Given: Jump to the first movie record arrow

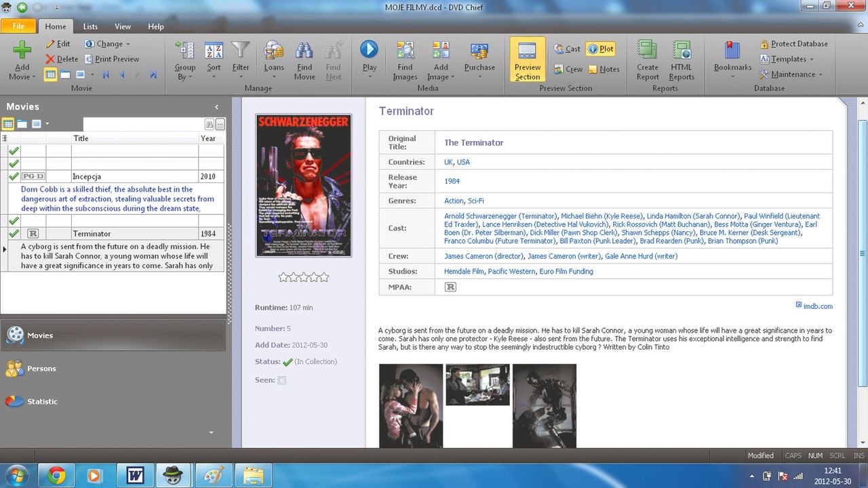Looking at the screenshot, I should coord(106,75).
